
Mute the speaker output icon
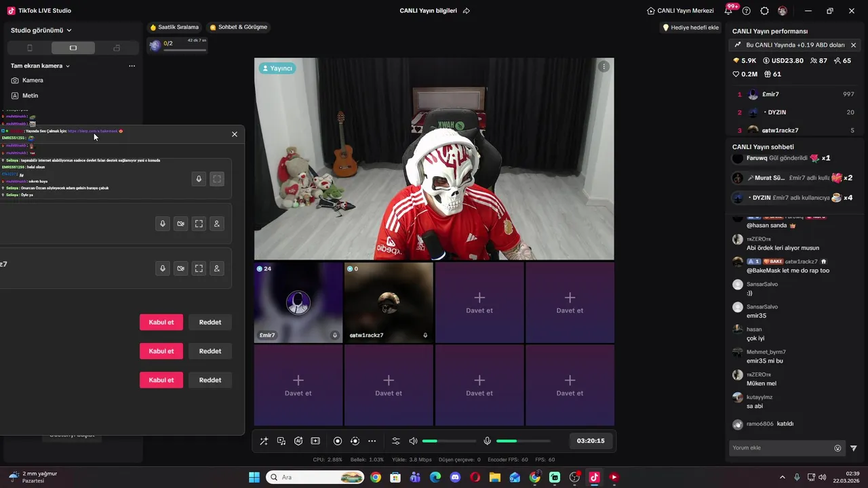click(413, 441)
